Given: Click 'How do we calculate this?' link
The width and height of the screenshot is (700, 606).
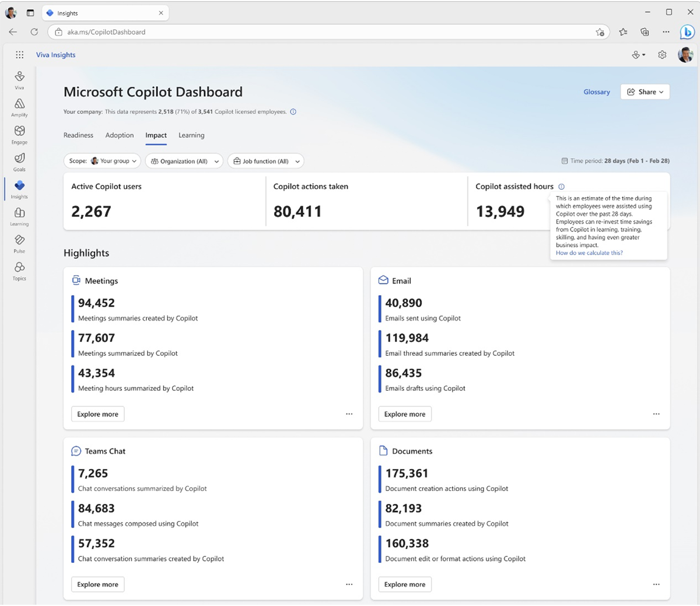Looking at the screenshot, I should pos(589,253).
